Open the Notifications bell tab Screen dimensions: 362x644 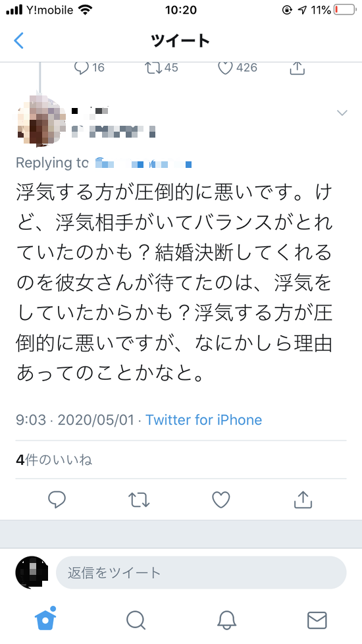226,620
